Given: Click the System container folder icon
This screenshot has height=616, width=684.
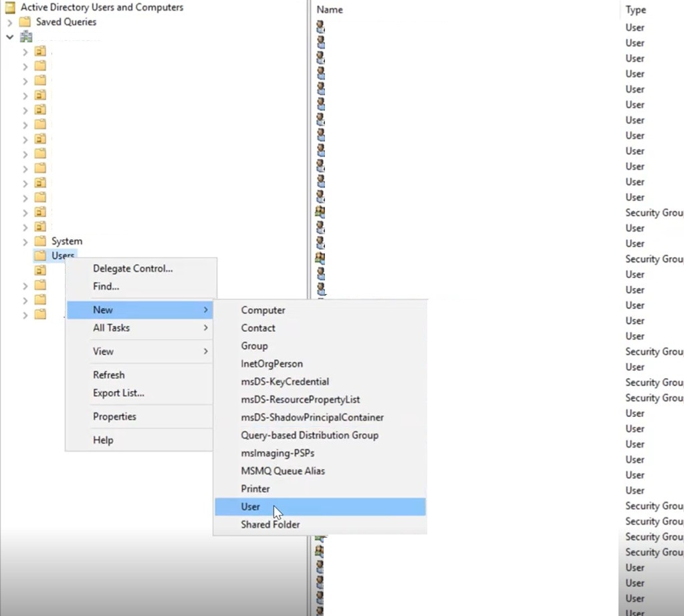Looking at the screenshot, I should coord(40,241).
